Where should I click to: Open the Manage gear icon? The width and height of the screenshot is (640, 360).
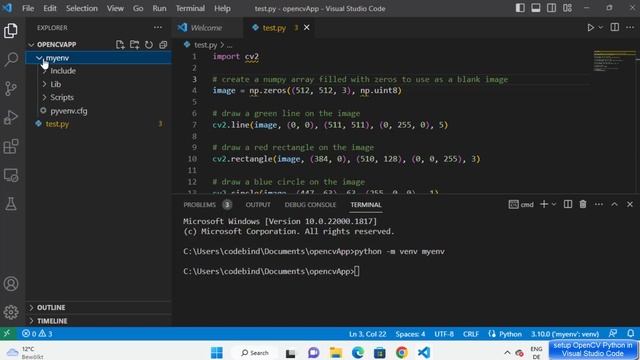[x=11, y=312]
